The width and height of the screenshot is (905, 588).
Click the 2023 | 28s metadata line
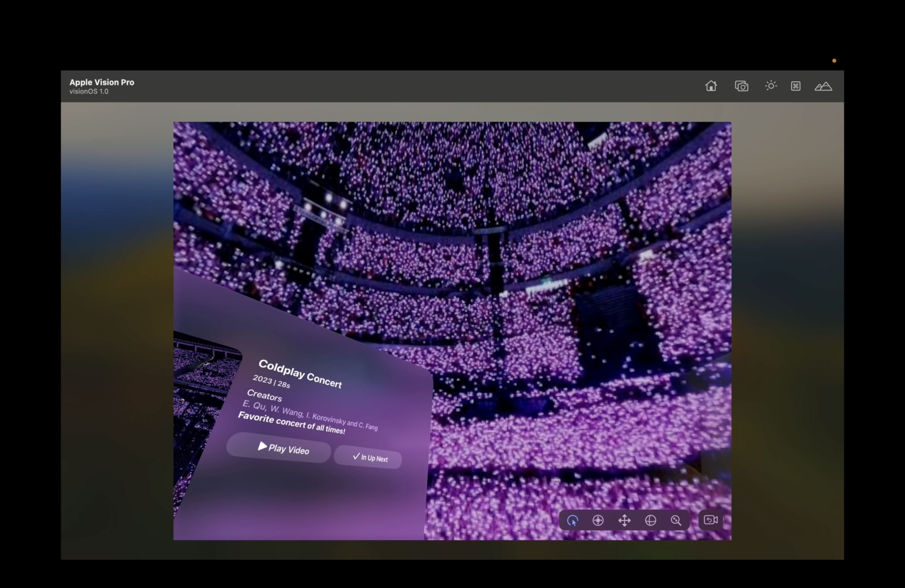coord(271,381)
